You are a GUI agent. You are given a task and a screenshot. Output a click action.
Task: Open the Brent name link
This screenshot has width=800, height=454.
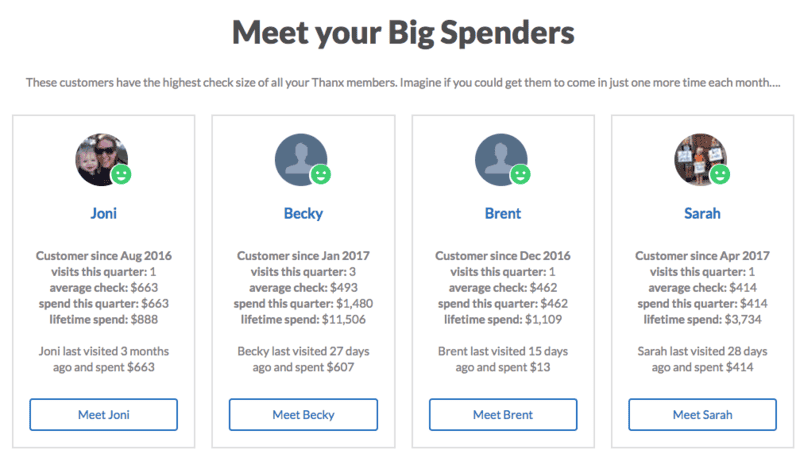point(503,213)
